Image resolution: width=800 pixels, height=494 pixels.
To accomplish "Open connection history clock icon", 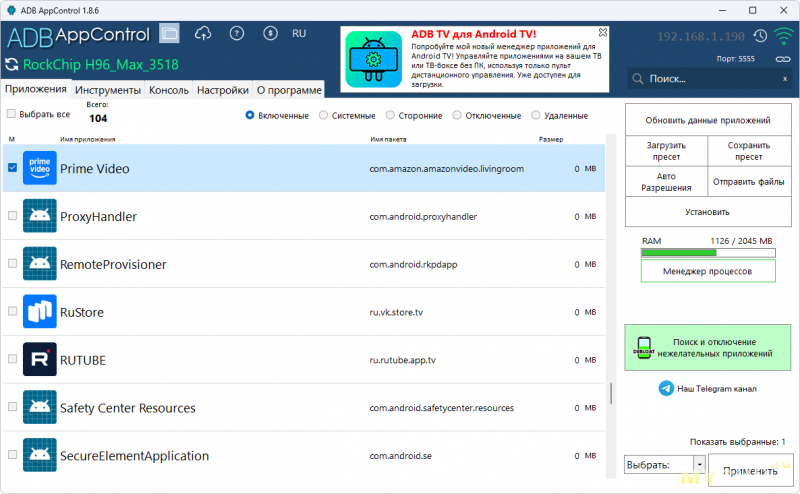I will click(761, 36).
